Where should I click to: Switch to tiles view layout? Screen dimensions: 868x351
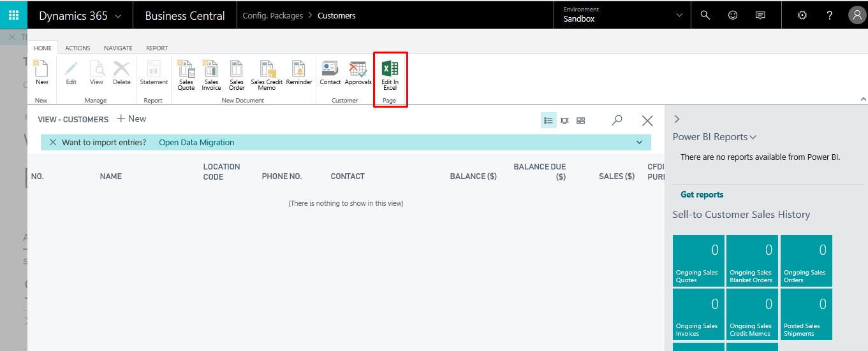point(580,120)
